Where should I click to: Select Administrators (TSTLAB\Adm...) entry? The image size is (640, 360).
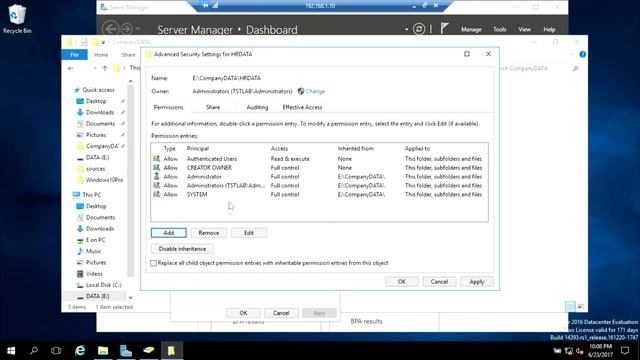[x=319, y=186]
